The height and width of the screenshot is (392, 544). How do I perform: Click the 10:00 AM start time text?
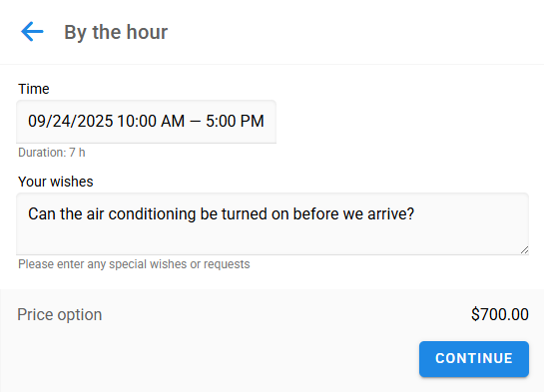click(151, 121)
